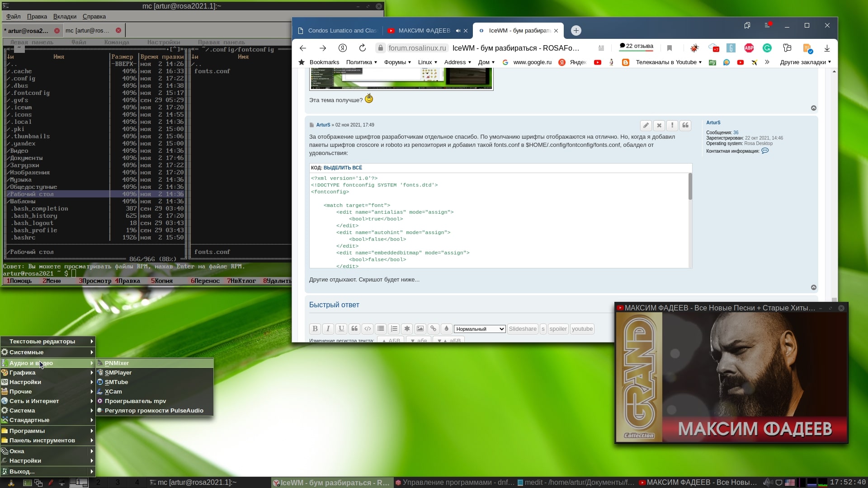Reload the page with the refresh icon

click(x=362, y=48)
